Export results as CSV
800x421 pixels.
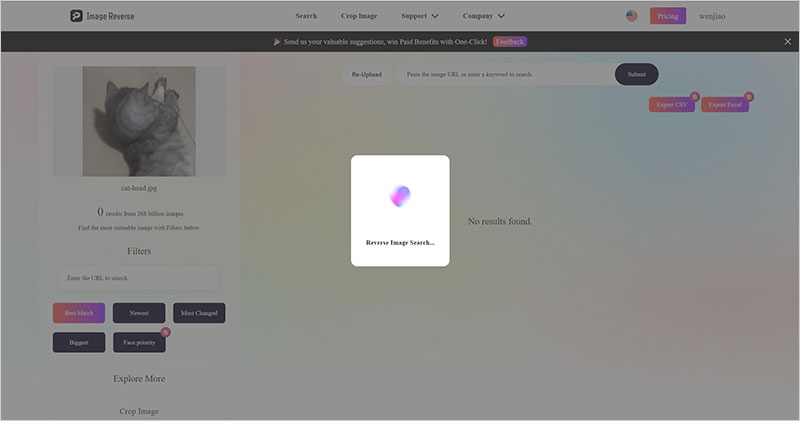[x=671, y=105]
